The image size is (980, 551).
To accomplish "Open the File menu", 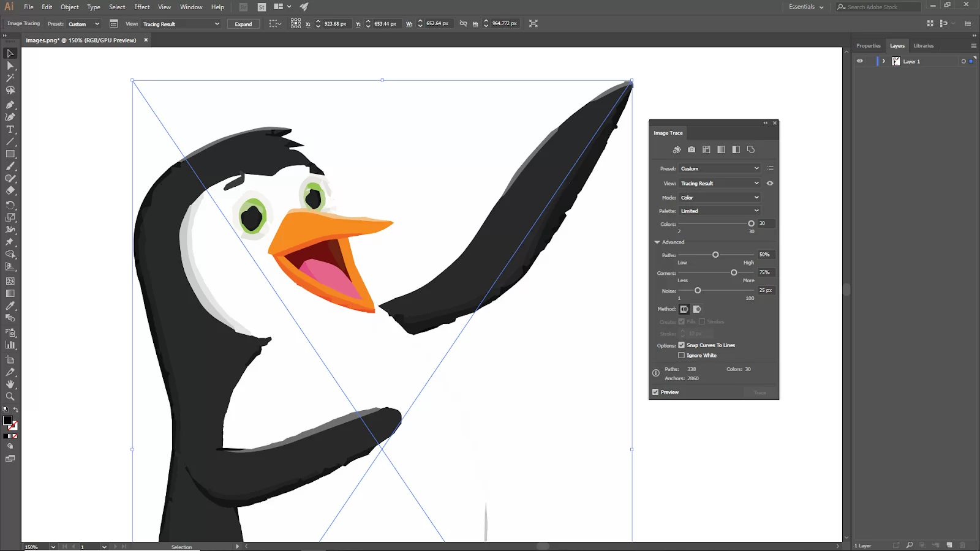I will (x=29, y=7).
